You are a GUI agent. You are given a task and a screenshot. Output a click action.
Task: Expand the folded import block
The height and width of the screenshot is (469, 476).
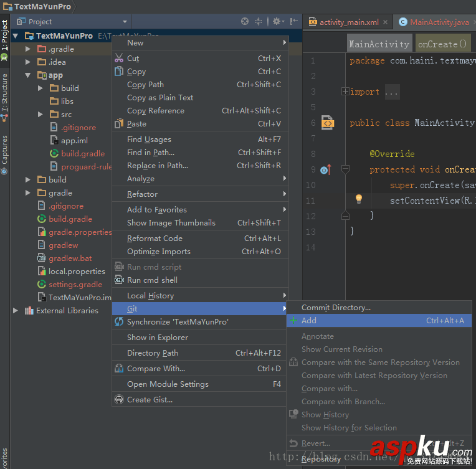[x=345, y=91]
